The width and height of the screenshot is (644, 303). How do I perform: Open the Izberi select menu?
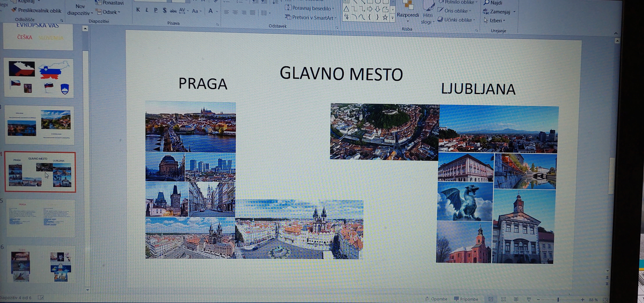[x=495, y=21]
